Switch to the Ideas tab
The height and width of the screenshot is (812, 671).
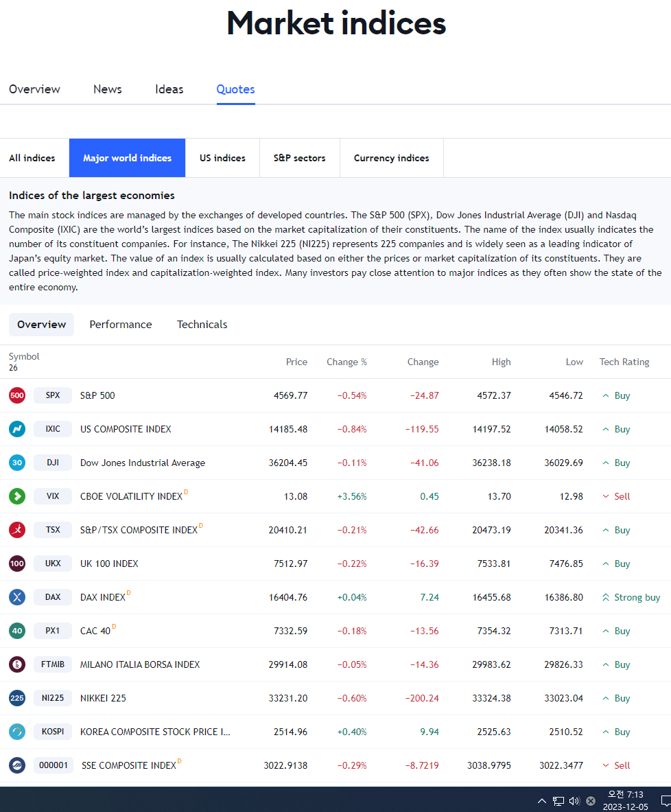click(169, 89)
